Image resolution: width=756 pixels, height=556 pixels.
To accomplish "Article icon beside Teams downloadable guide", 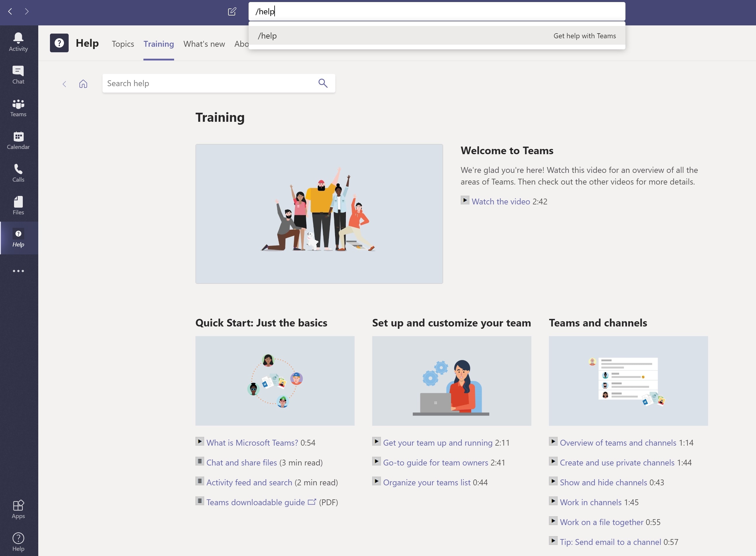I will (x=200, y=501).
